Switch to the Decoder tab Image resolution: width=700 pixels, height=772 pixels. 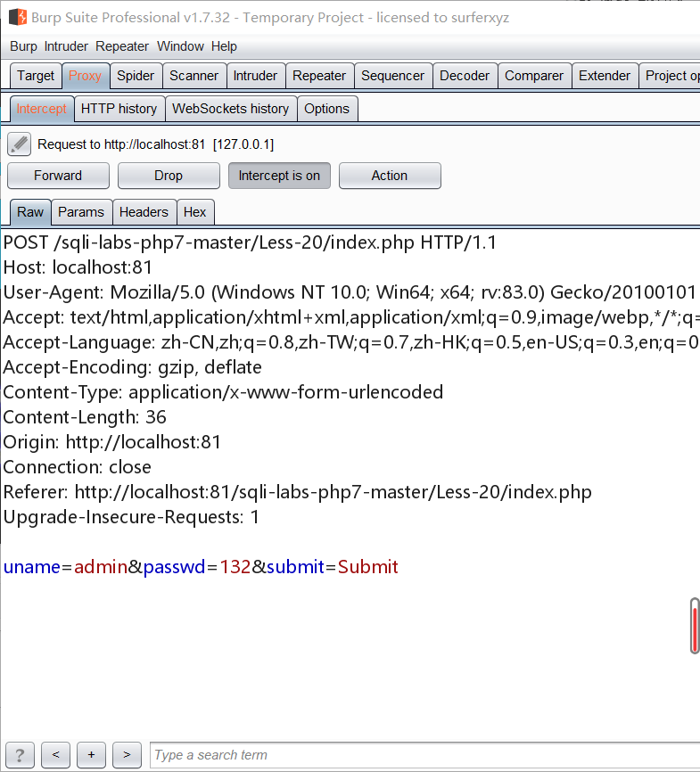(x=465, y=76)
